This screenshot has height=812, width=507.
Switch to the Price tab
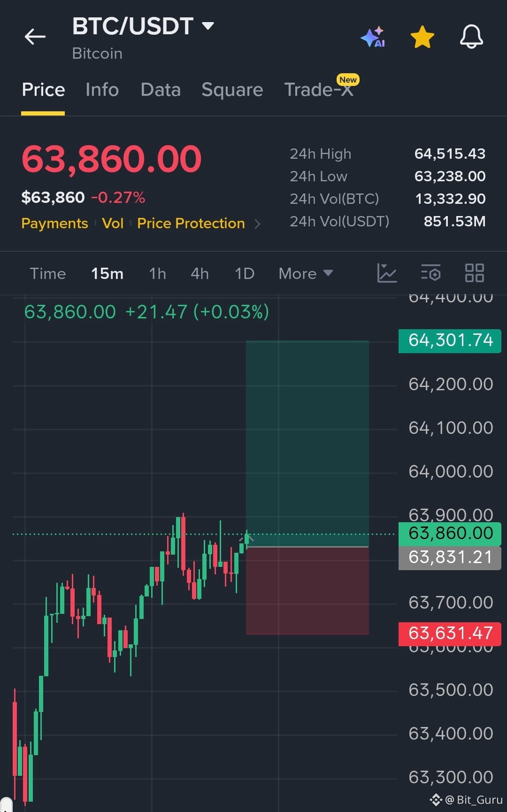pyautogui.click(x=43, y=90)
